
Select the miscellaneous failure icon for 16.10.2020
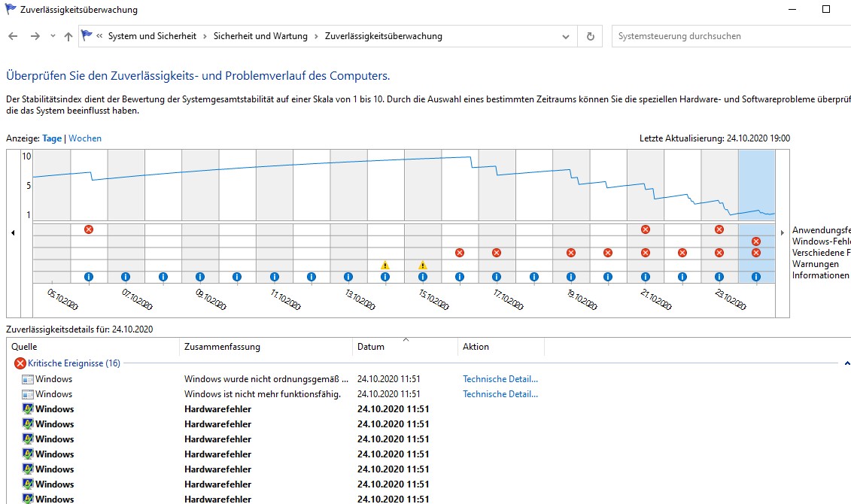pos(460,253)
